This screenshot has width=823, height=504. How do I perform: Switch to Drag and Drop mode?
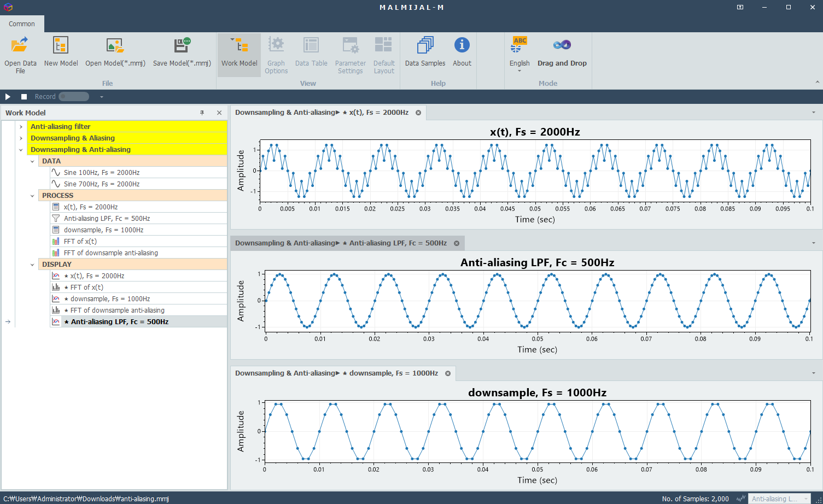click(562, 52)
